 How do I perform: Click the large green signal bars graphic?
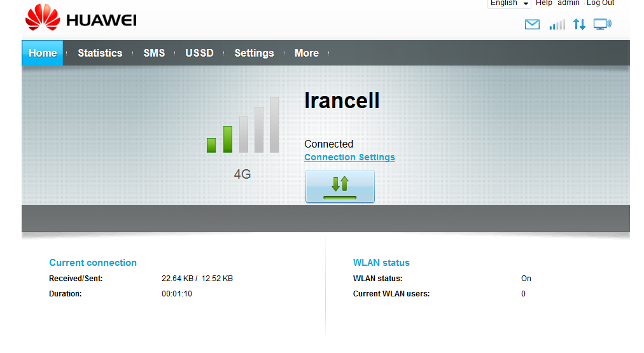[242, 126]
